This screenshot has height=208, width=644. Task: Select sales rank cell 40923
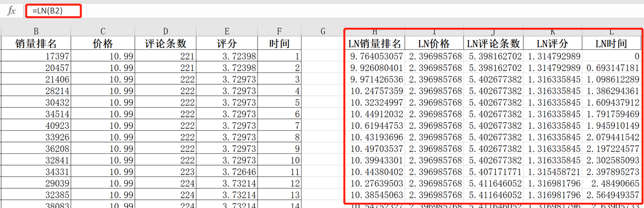[35, 126]
